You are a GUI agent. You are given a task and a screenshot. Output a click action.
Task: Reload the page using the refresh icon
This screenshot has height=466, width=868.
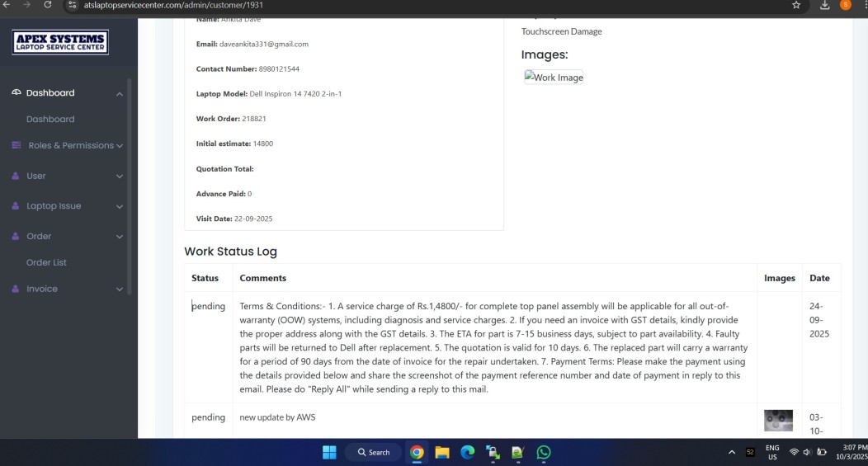click(48, 5)
